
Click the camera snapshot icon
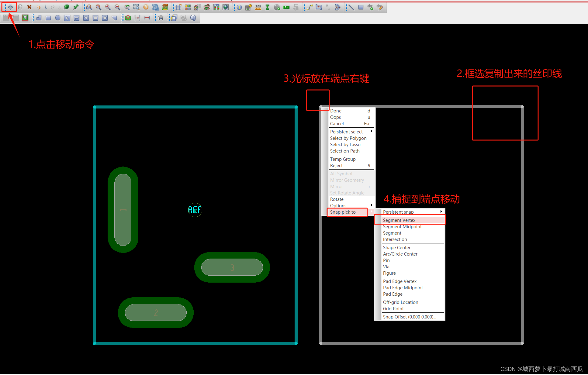point(161,18)
